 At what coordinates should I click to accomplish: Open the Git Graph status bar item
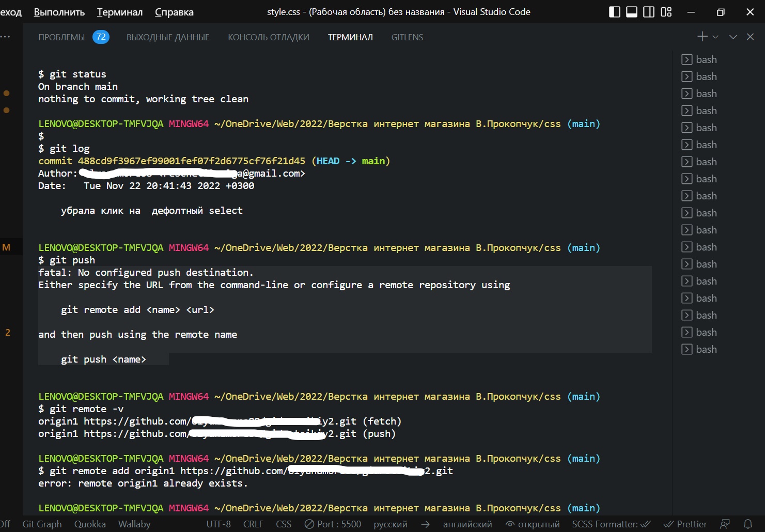click(42, 524)
